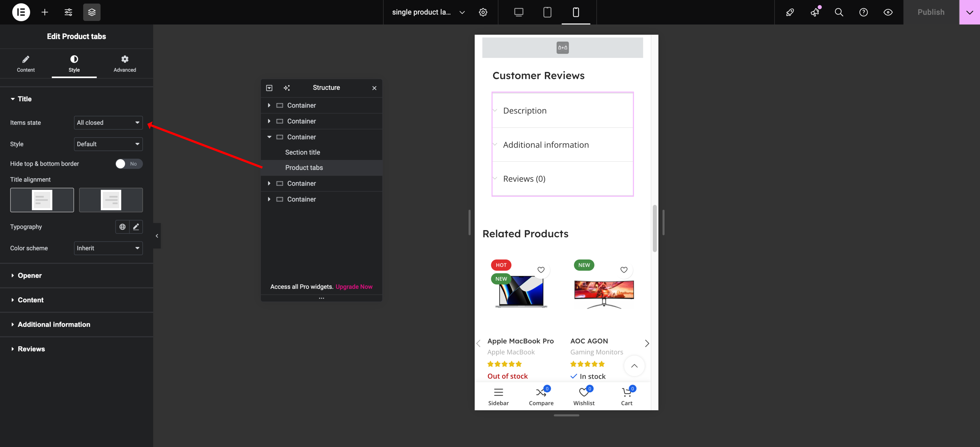Expand the Additional information section

click(76, 325)
